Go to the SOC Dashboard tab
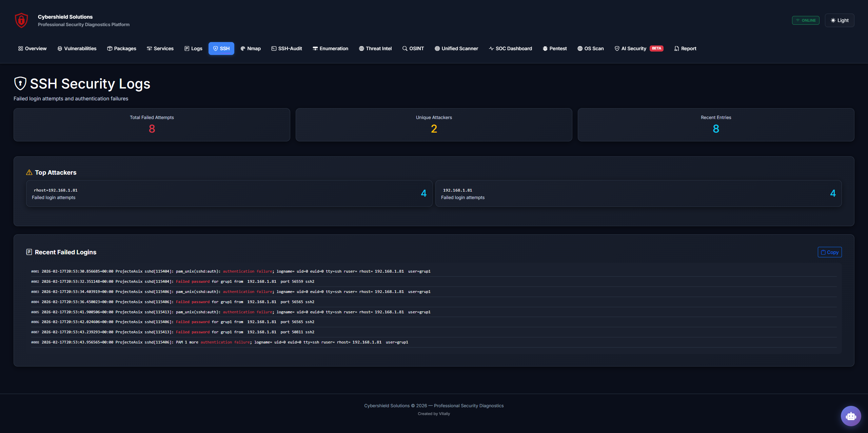Image resolution: width=868 pixels, height=433 pixels. [x=510, y=48]
